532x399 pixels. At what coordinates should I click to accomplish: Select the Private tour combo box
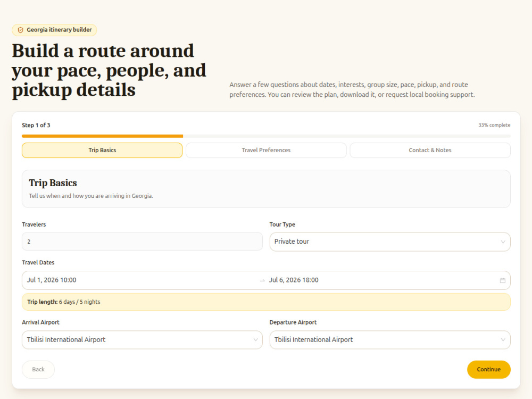tap(390, 242)
